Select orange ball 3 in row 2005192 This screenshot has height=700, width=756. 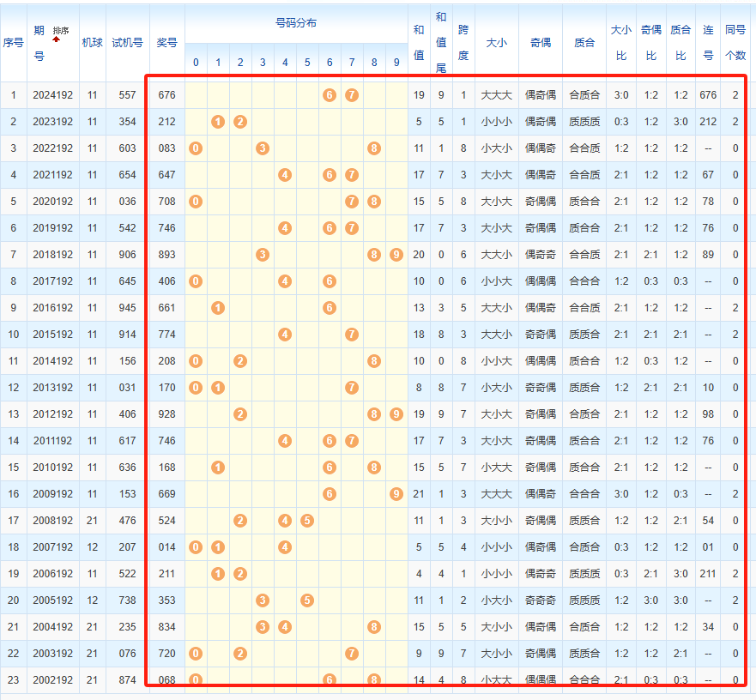[x=263, y=600]
